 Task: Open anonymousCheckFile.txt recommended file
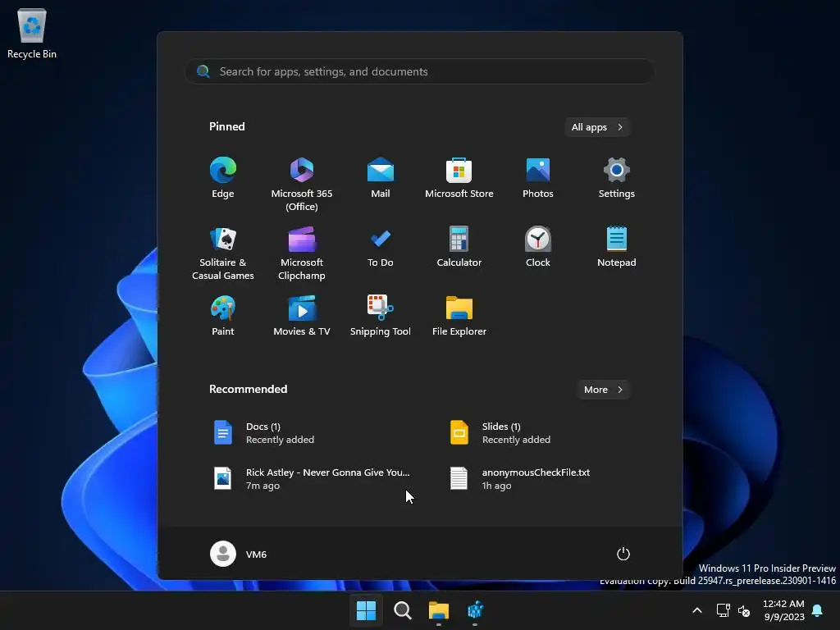coord(540,478)
